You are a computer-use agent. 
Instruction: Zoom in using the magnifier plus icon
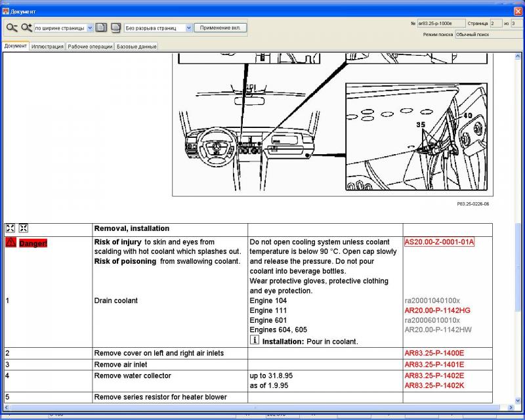point(26,28)
